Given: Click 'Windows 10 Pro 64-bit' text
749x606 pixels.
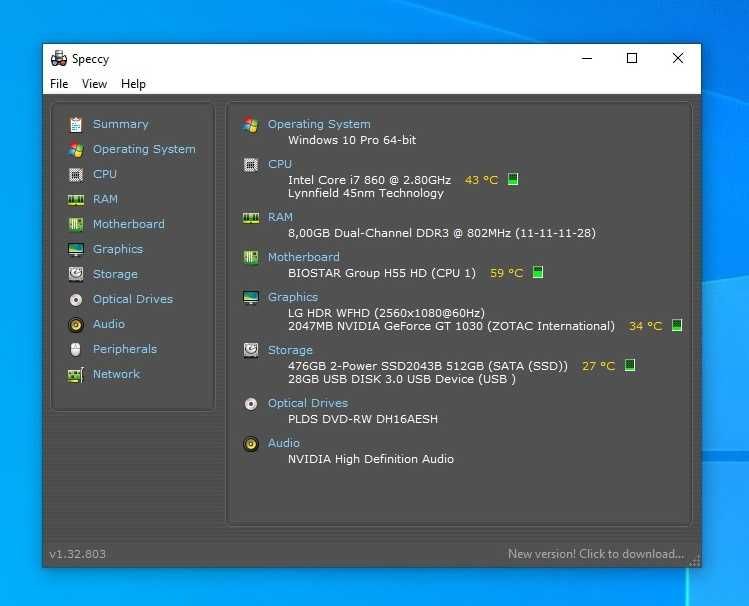Looking at the screenshot, I should [x=352, y=140].
